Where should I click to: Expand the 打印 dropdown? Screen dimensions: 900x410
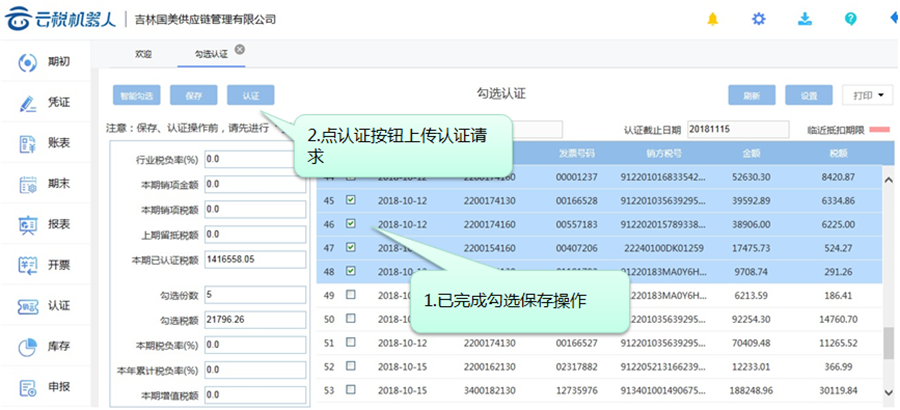pyautogui.click(x=867, y=95)
